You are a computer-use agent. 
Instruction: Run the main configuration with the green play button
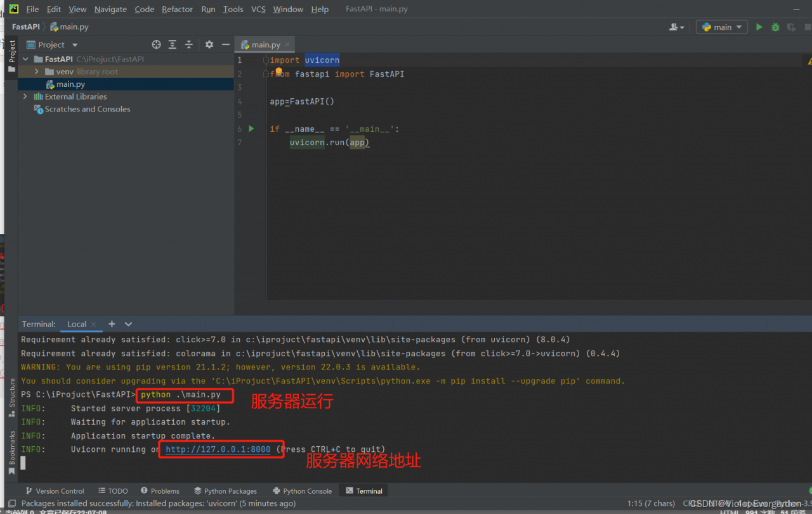tap(759, 27)
